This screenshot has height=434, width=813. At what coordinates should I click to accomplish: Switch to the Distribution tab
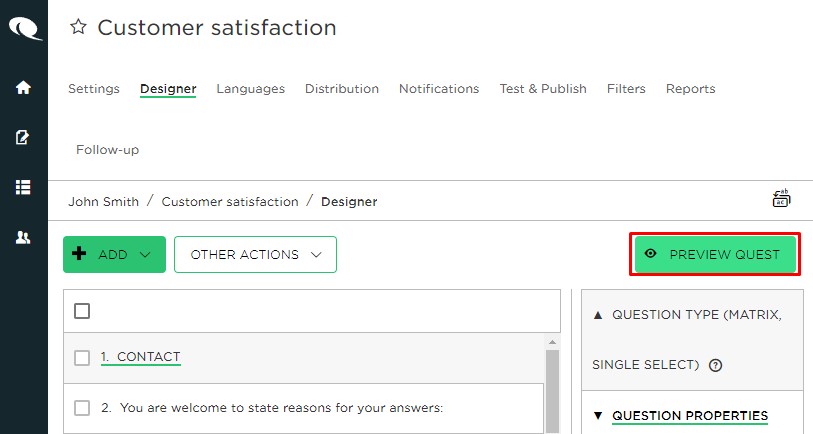coord(342,89)
